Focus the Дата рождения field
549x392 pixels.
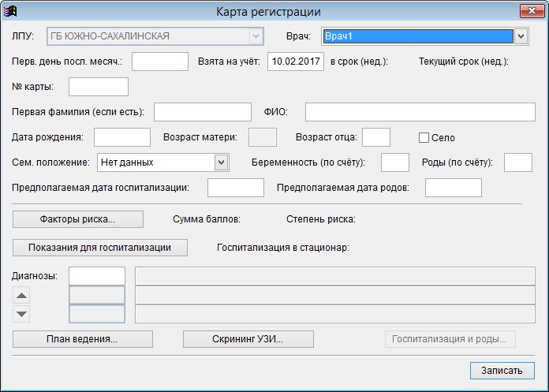click(x=121, y=137)
